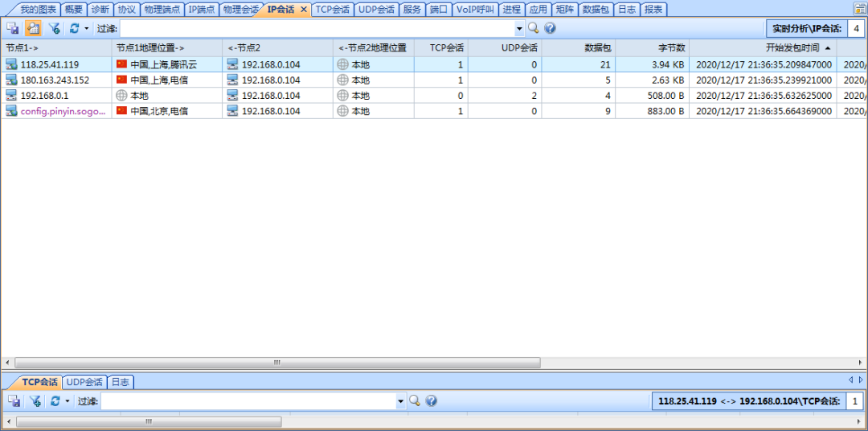Expand the main 过滤 combo box dropdown arrow
The height and width of the screenshot is (431, 868).
(519, 28)
